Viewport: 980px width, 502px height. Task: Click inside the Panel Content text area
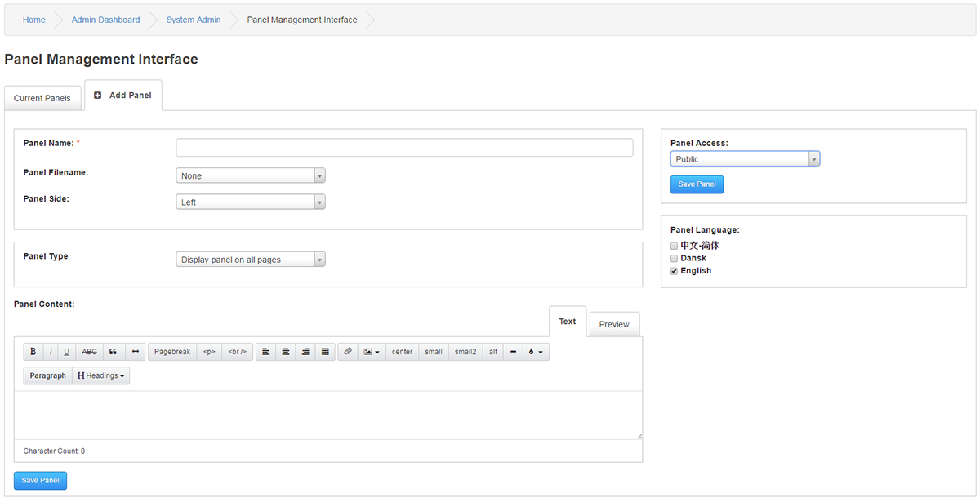click(x=328, y=415)
